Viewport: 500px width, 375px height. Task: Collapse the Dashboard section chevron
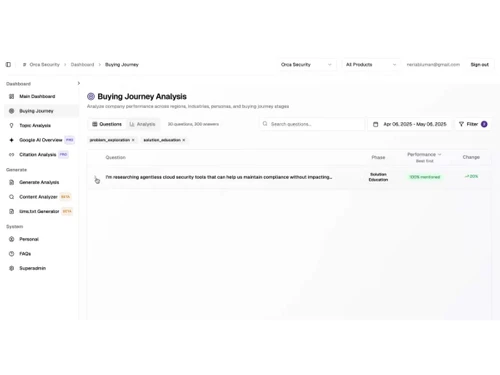[79, 83]
